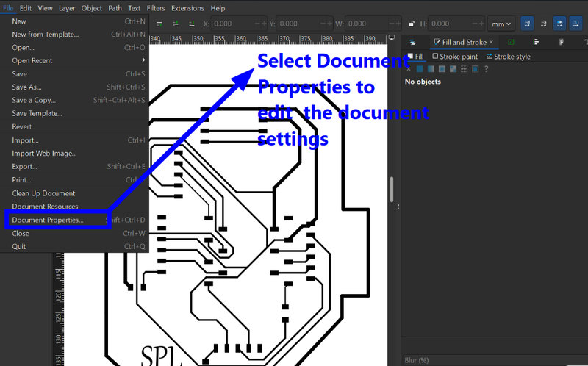588x366 pixels.
Task: Choose mesh gradient fill icon
Action: [453, 69]
